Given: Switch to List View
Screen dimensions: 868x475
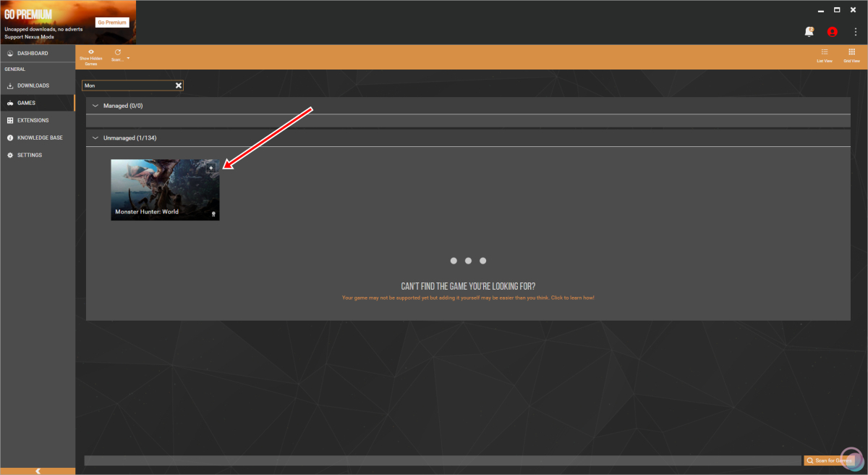Looking at the screenshot, I should point(825,56).
